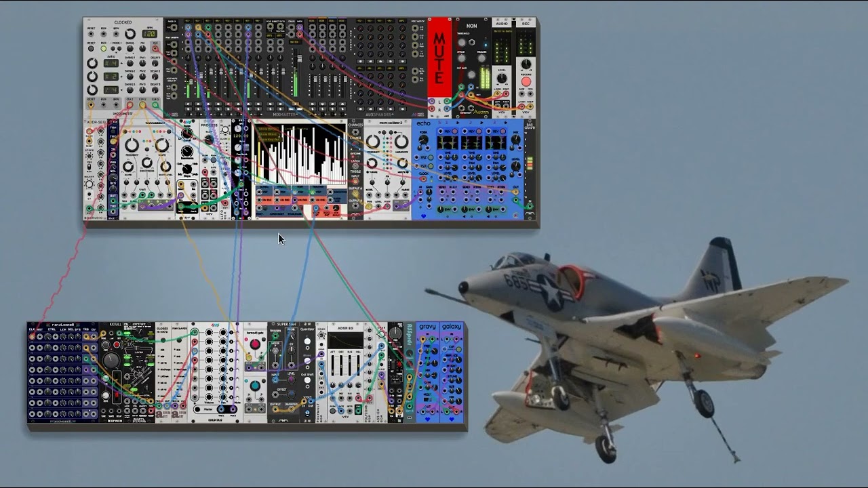The image size is (868, 488).
Task: Click the red RECORD button on REC module
Action: 526,81
